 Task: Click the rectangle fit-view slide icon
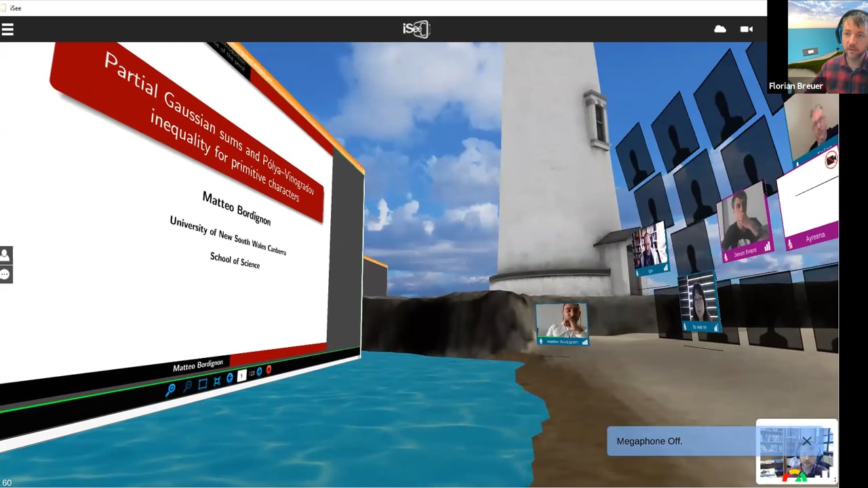coord(203,384)
